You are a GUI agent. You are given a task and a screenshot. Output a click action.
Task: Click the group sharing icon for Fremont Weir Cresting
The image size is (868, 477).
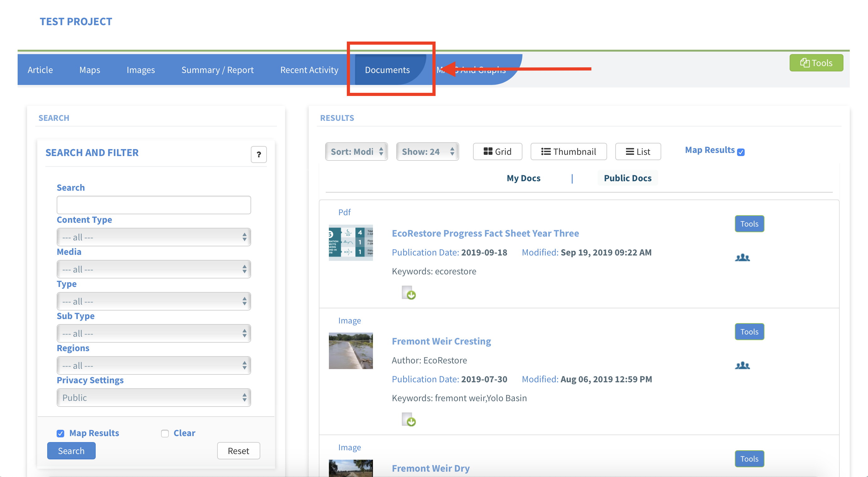click(742, 366)
